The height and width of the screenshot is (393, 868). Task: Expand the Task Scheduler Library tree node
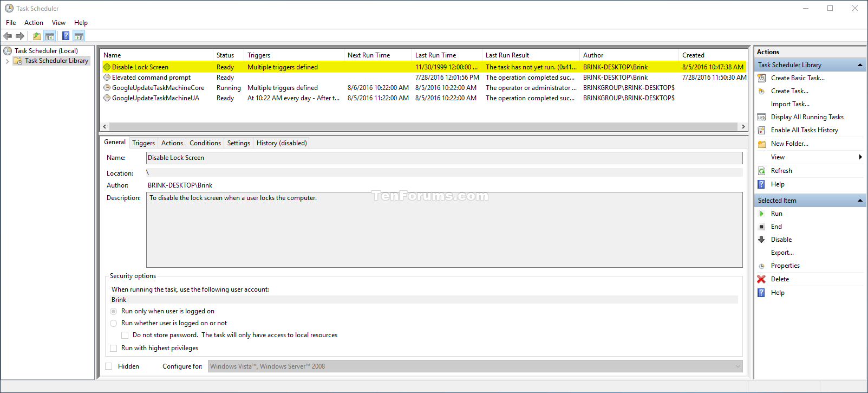coord(7,61)
